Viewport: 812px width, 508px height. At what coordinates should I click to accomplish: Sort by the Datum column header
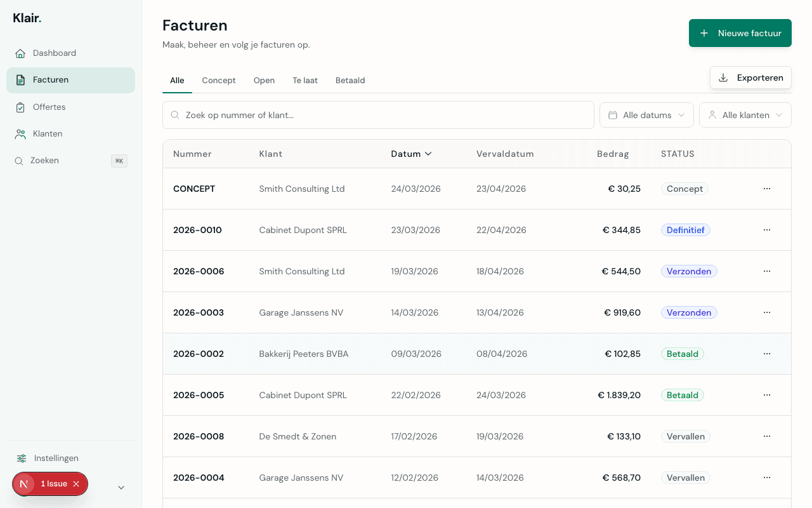[x=410, y=154]
